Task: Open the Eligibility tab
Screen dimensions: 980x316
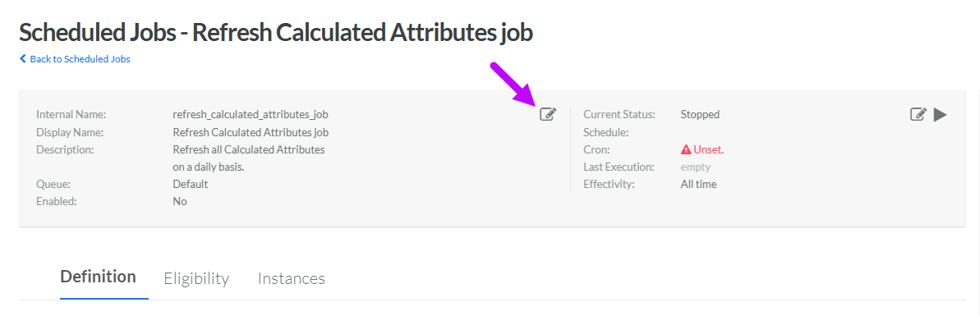Action: (x=196, y=278)
